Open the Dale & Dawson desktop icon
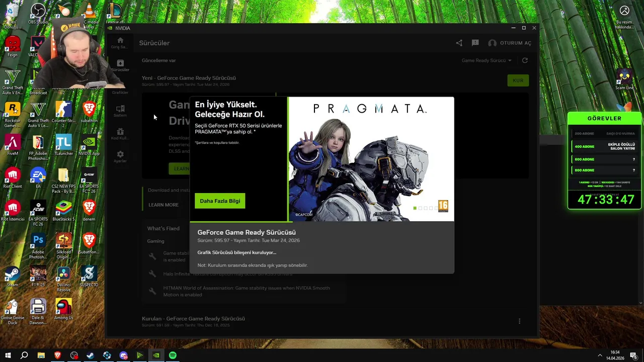Viewport: 644px width, 362px height. pyautogui.click(x=38, y=312)
